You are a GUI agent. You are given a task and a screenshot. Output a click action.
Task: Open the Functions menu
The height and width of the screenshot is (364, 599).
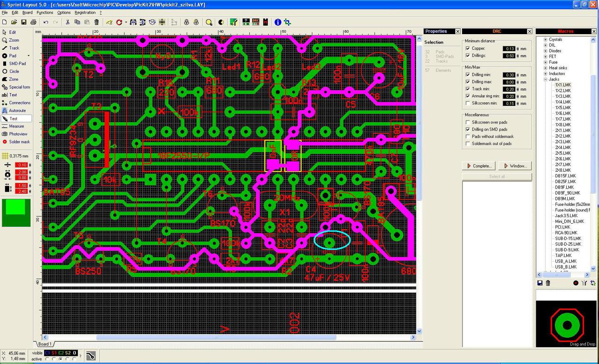coord(45,13)
